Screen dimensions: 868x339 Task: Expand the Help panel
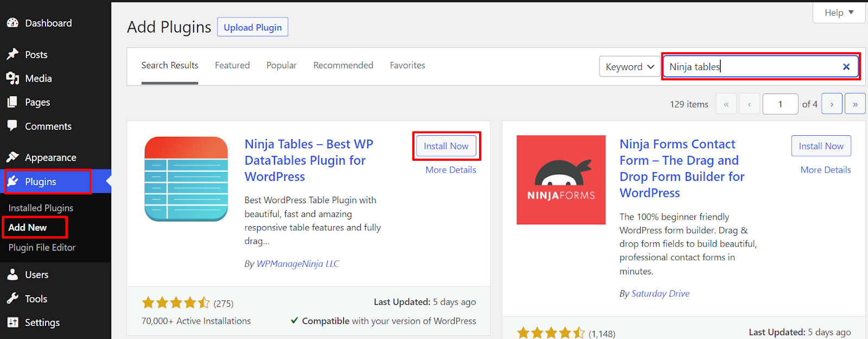click(x=839, y=12)
